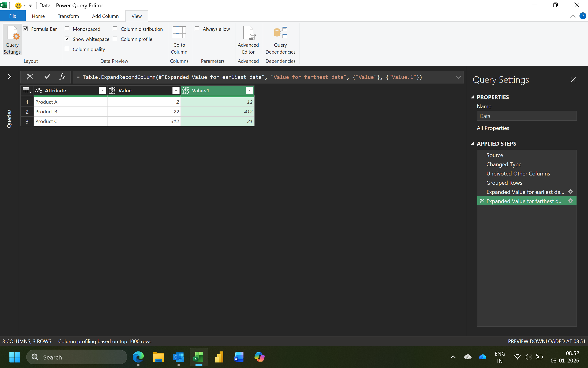Open settings gear for Expanded Value for farthest date step

(x=571, y=201)
